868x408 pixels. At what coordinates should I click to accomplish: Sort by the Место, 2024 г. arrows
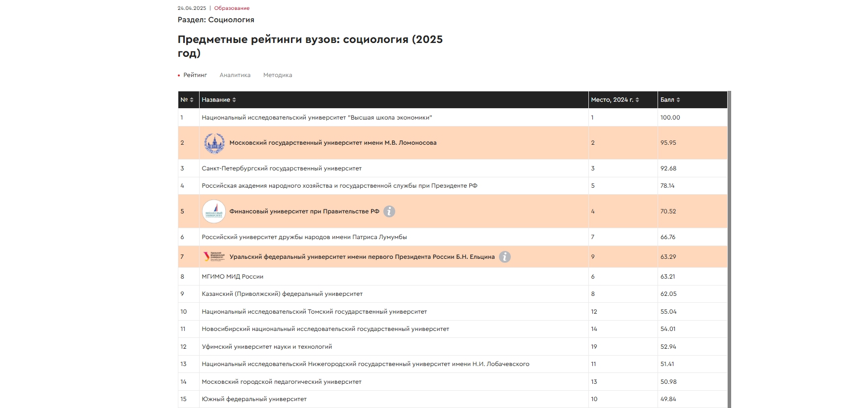[x=637, y=100]
